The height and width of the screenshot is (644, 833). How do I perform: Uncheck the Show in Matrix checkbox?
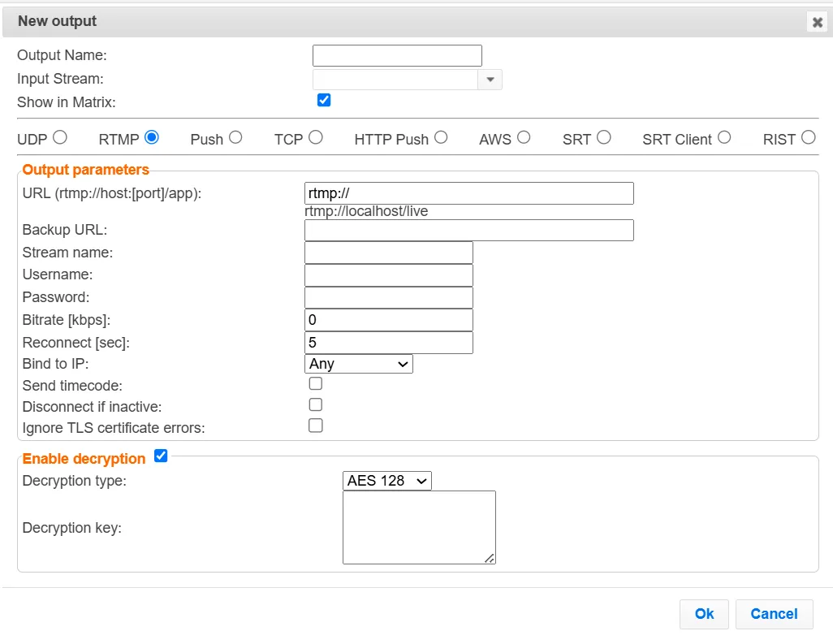[x=323, y=100]
